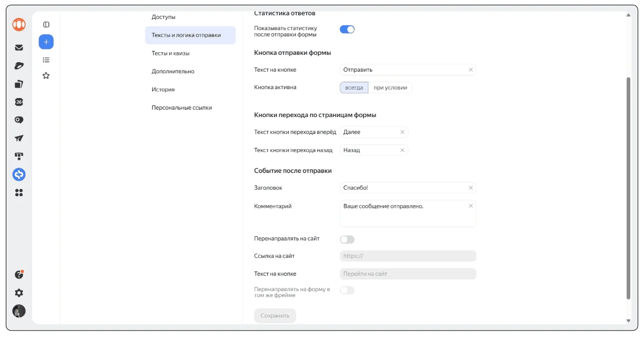
Task: Open the Disk service icon in sidebar
Action: [x=19, y=66]
